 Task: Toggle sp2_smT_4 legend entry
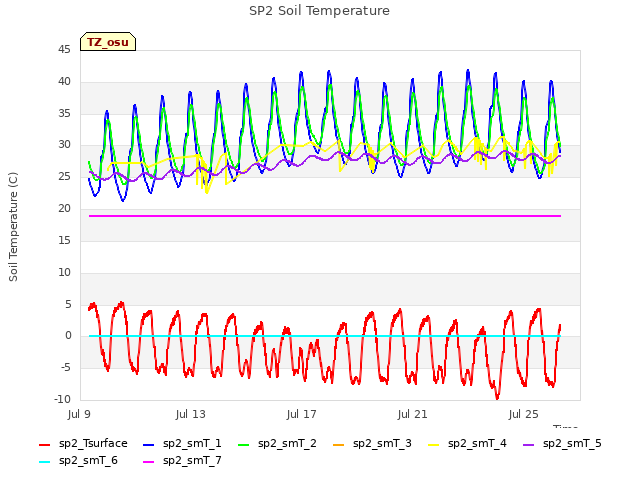pos(467,444)
